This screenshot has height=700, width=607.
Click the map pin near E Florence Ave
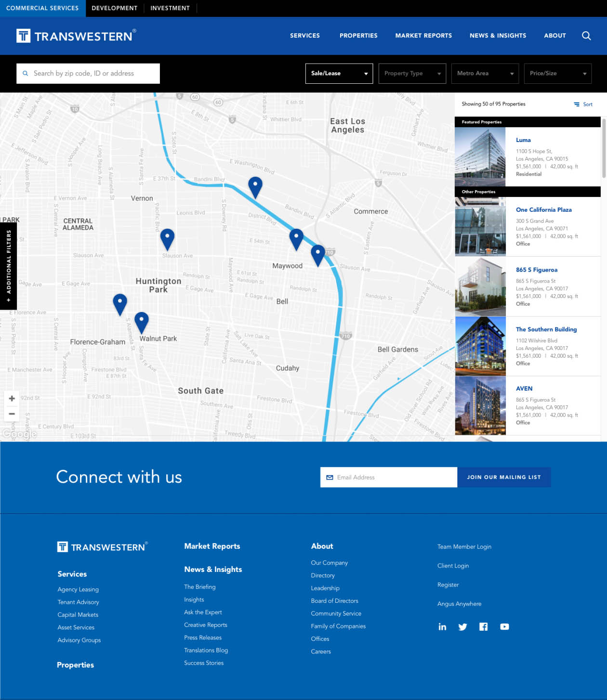120,304
